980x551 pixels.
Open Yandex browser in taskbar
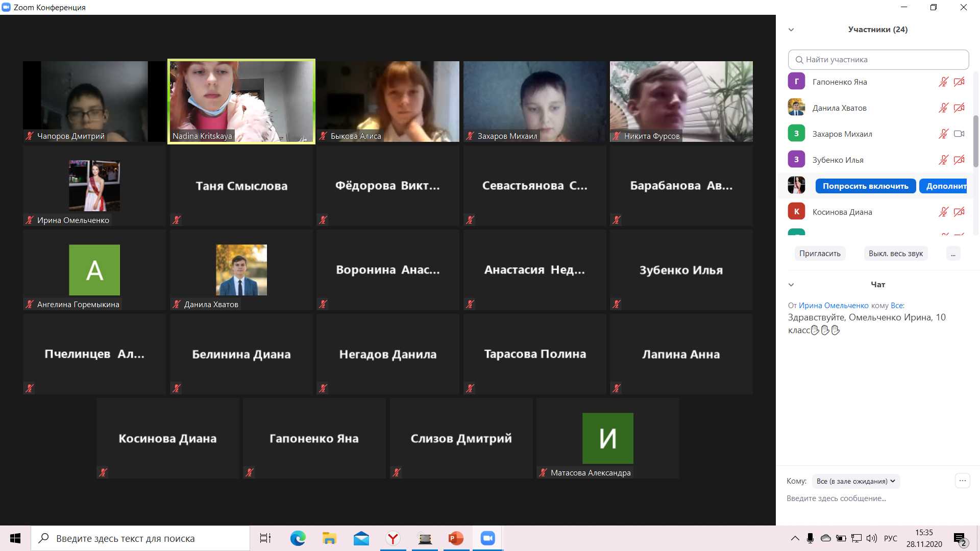(393, 538)
